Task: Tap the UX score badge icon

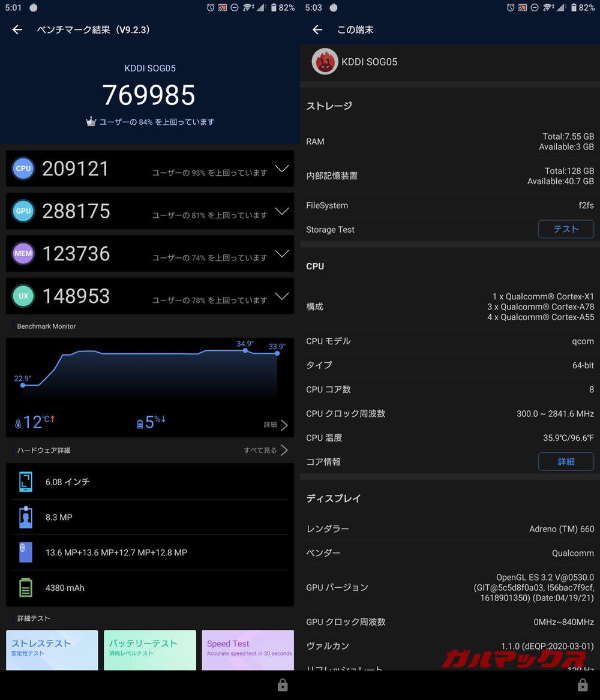Action: [23, 296]
